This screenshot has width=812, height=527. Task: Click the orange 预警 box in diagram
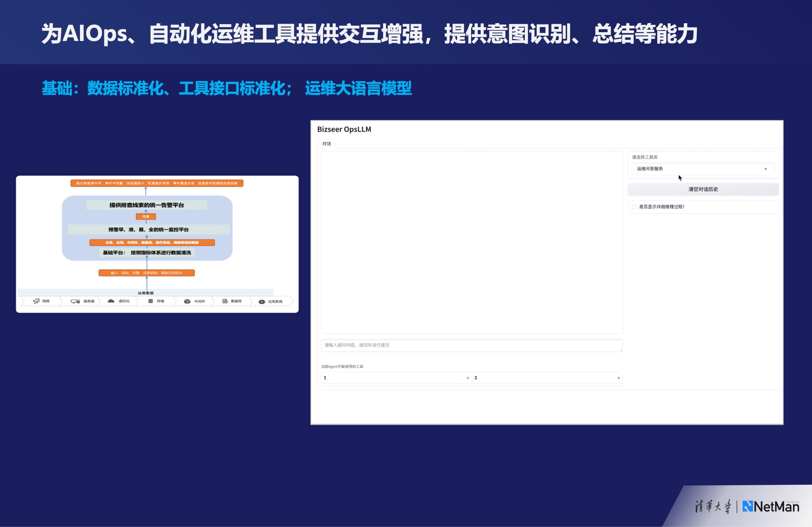(x=146, y=216)
